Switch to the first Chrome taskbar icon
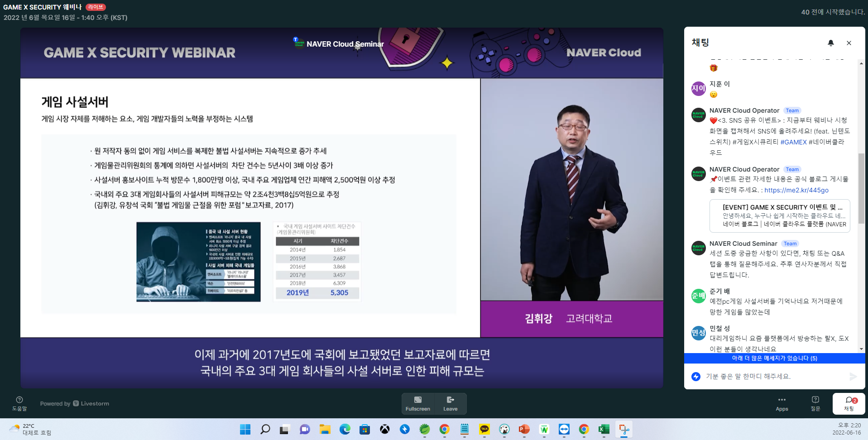 tap(444, 429)
